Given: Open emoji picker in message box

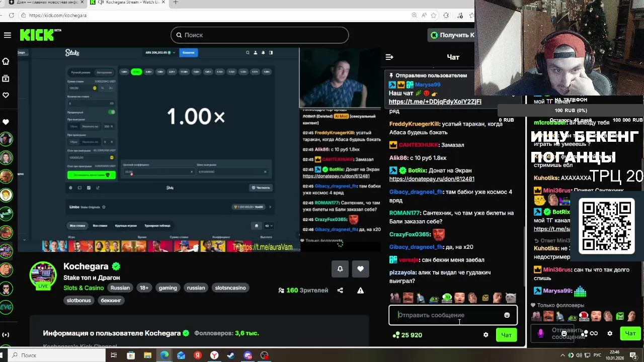Looking at the screenshot, I should [x=507, y=315].
